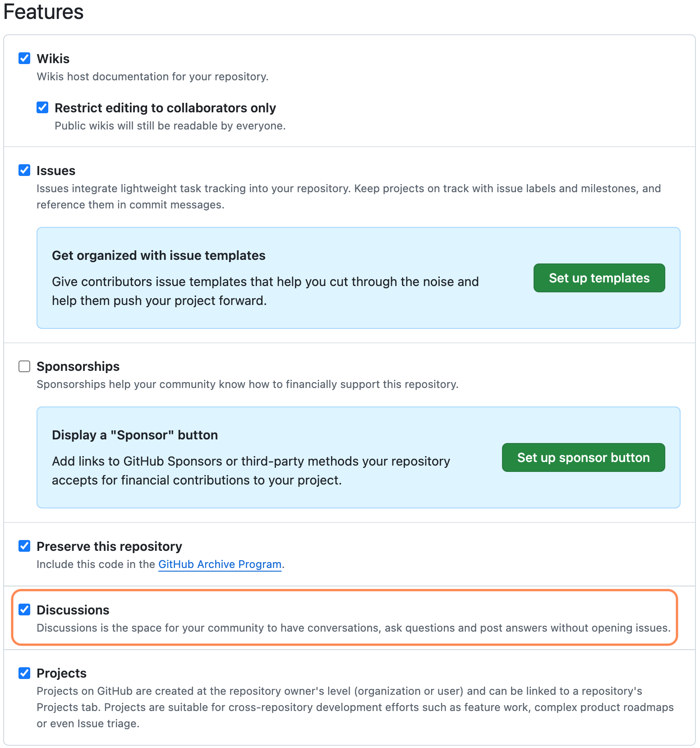The image size is (700, 748).
Task: Enable the Sponsorships checkbox
Action: tap(24, 366)
